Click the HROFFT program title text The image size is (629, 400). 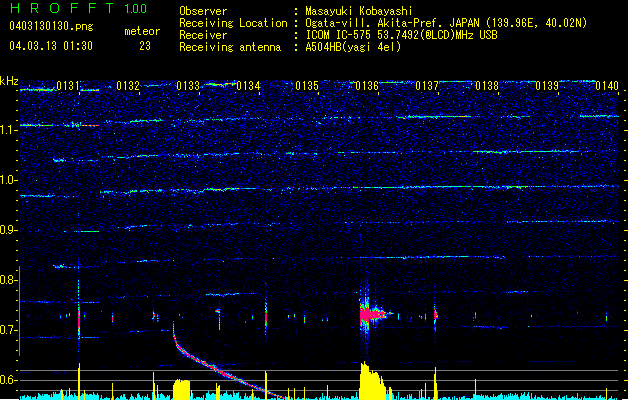(61, 8)
